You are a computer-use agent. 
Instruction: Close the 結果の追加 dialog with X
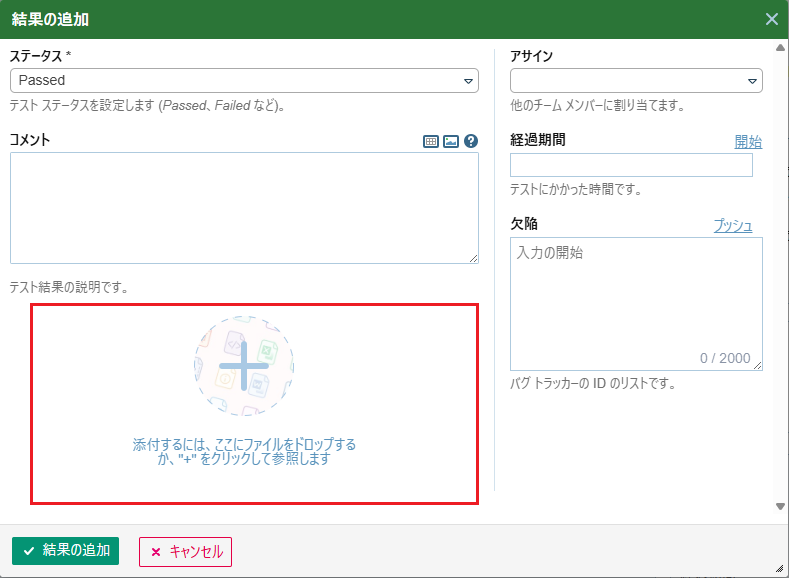(771, 19)
